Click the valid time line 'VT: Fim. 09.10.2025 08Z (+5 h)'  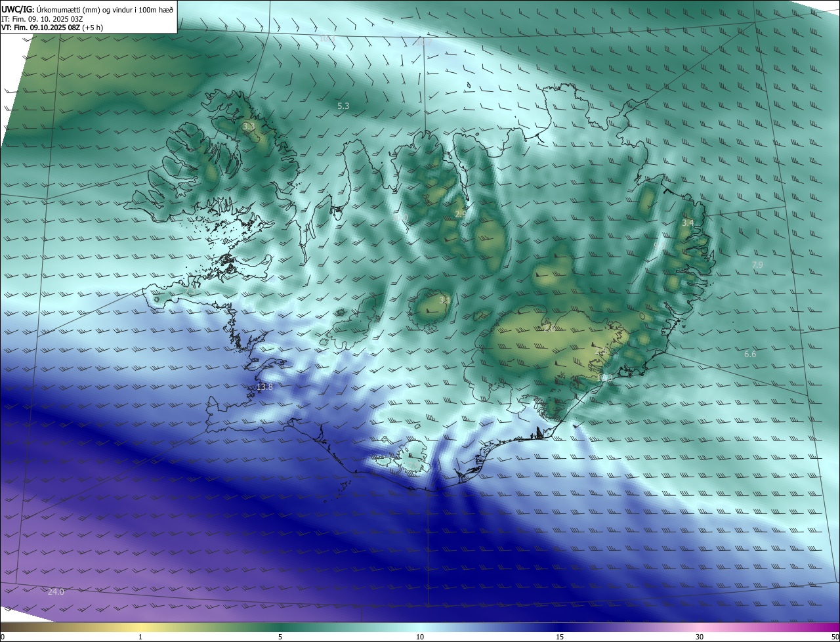coord(52,28)
